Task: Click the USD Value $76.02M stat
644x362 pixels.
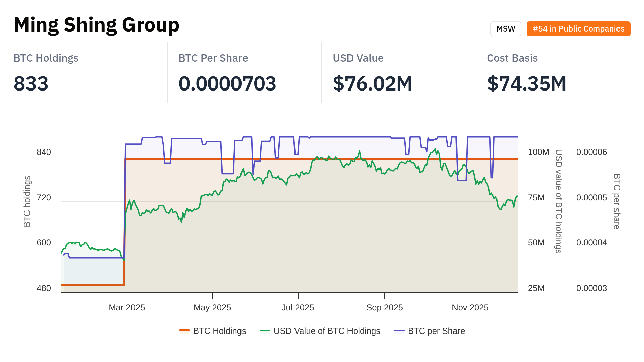Action: pyautogui.click(x=372, y=83)
